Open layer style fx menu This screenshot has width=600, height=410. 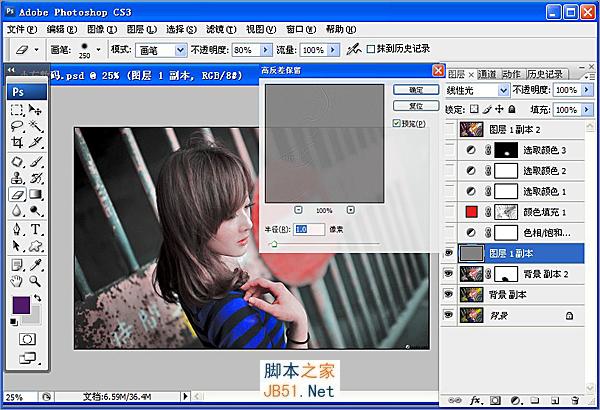[476, 400]
